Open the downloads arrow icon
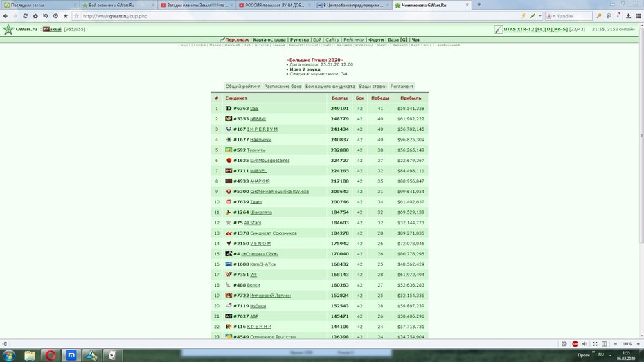Viewport: 644px width, 362px height. coord(628,16)
